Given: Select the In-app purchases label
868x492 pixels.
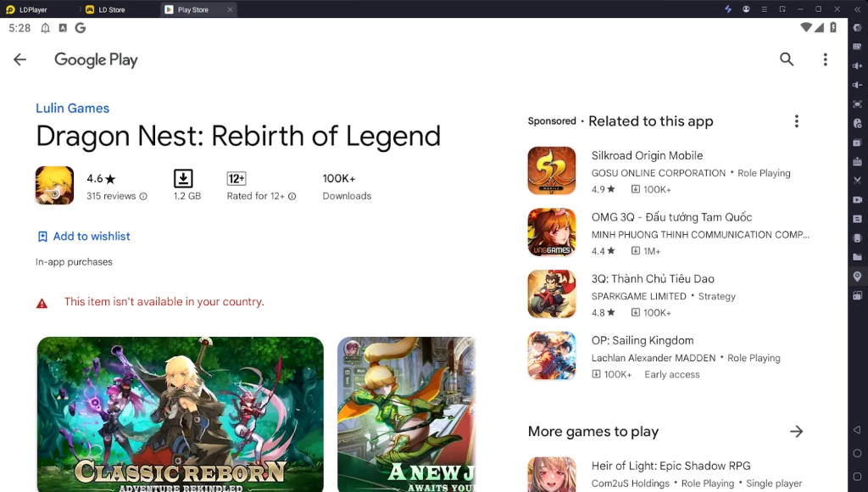Looking at the screenshot, I should pyautogui.click(x=74, y=262).
